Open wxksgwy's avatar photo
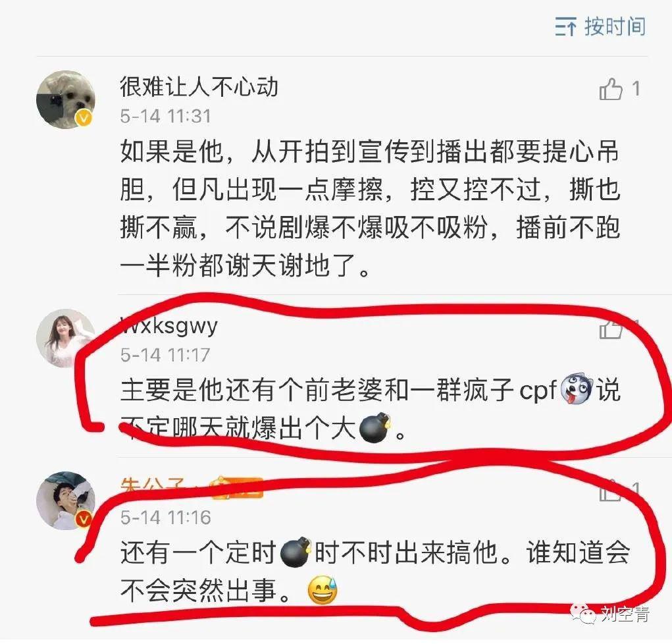Viewport: 672px width, 644px height. (x=66, y=338)
